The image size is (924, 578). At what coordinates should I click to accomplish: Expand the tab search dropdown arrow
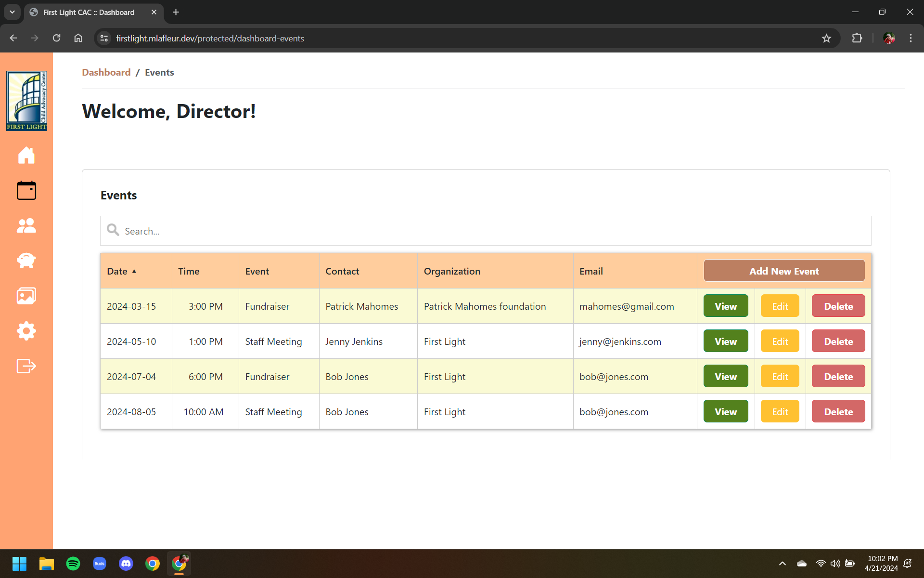[12, 12]
